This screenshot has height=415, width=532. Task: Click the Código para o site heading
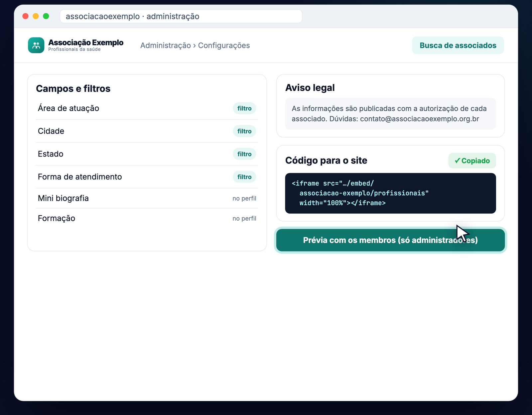coord(326,160)
